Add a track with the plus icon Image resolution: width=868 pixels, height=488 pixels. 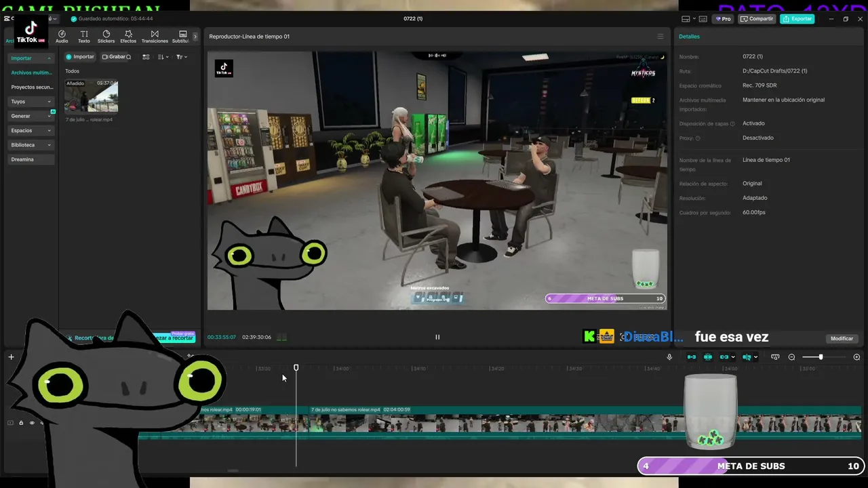[11, 357]
